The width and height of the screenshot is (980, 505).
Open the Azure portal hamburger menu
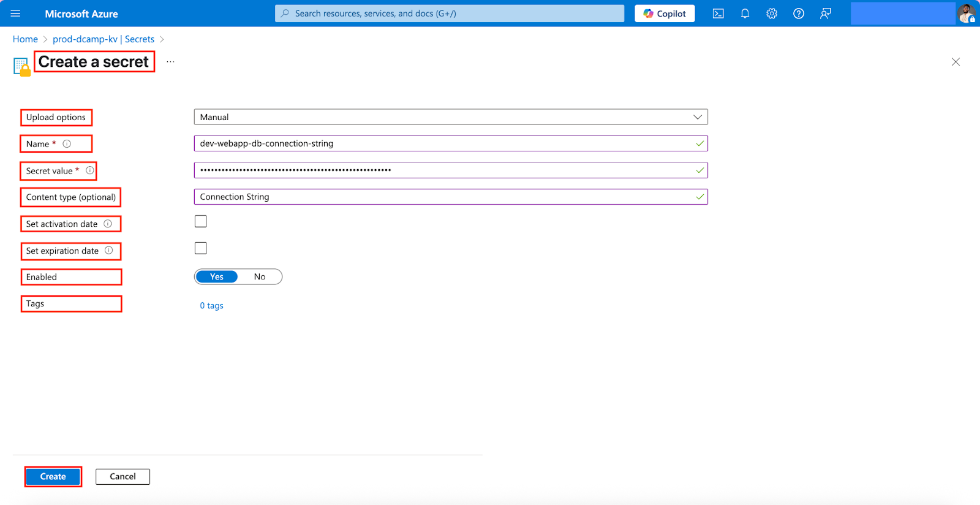click(16, 13)
